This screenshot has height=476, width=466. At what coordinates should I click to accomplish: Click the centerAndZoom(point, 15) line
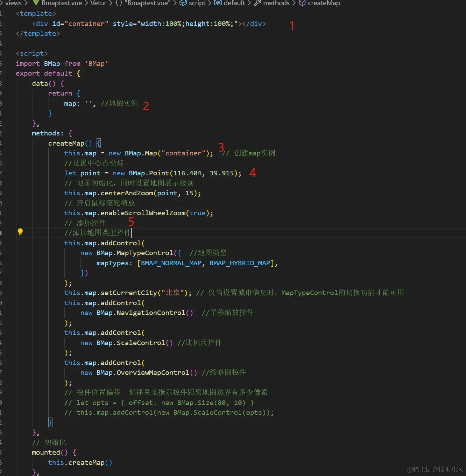[133, 193]
